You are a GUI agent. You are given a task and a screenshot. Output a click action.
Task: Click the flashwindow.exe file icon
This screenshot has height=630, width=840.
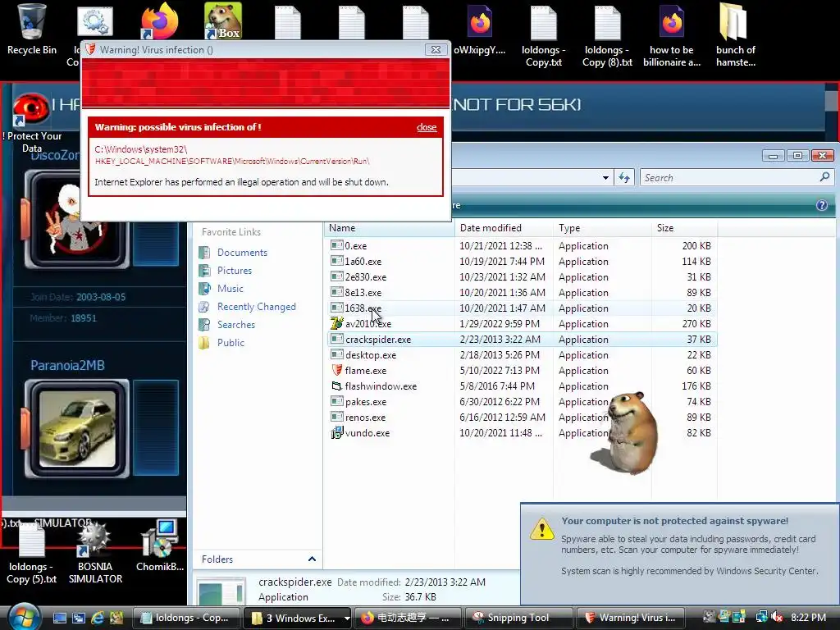[x=336, y=386]
